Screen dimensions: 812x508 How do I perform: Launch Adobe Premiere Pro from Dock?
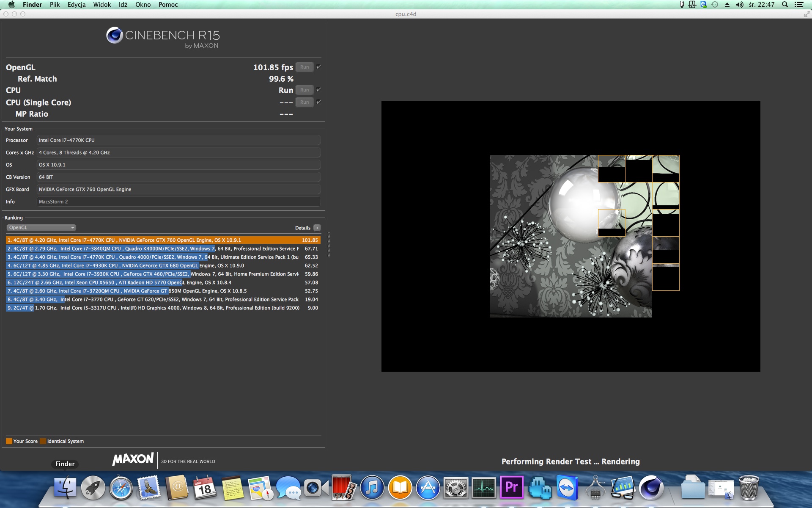click(x=512, y=488)
